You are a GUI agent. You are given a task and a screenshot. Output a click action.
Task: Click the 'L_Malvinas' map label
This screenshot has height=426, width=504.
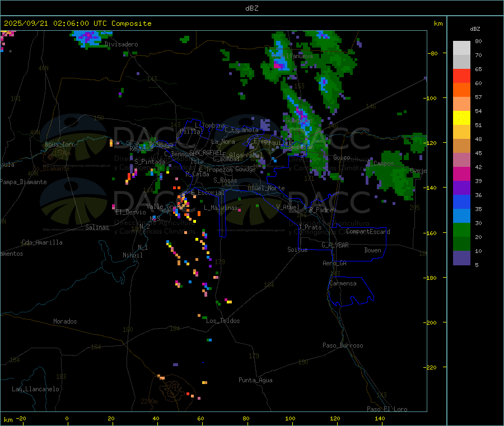coord(221,208)
